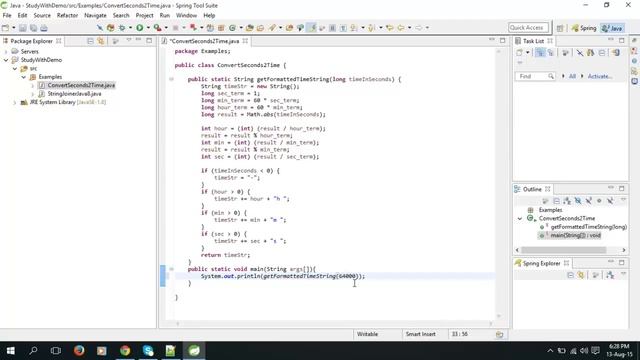The image size is (640, 360).
Task: Expand ConvertSeconds2Time.java in Package Explorer
Action: pyautogui.click(x=33, y=86)
